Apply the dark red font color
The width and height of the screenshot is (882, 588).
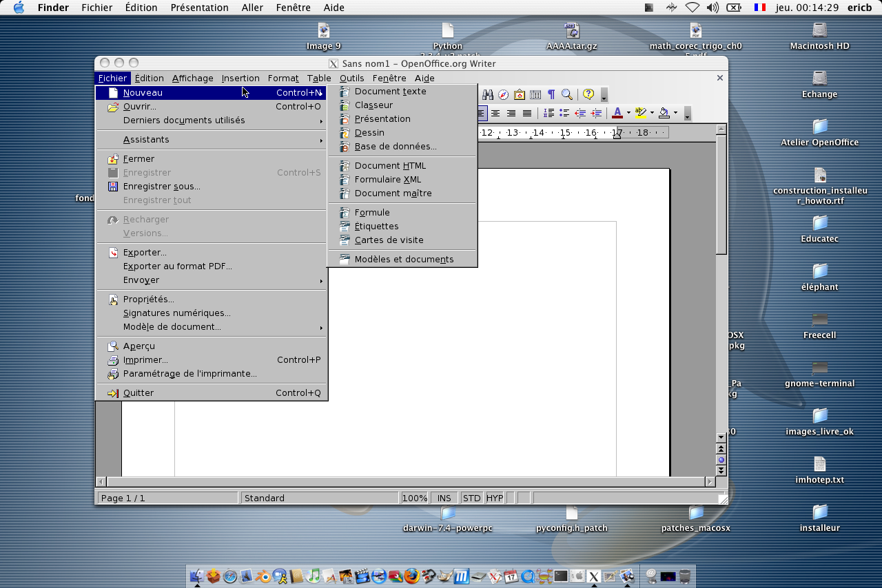point(617,113)
